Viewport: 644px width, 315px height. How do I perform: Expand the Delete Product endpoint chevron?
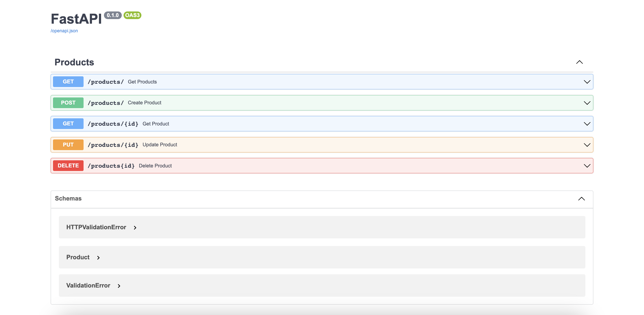click(587, 166)
